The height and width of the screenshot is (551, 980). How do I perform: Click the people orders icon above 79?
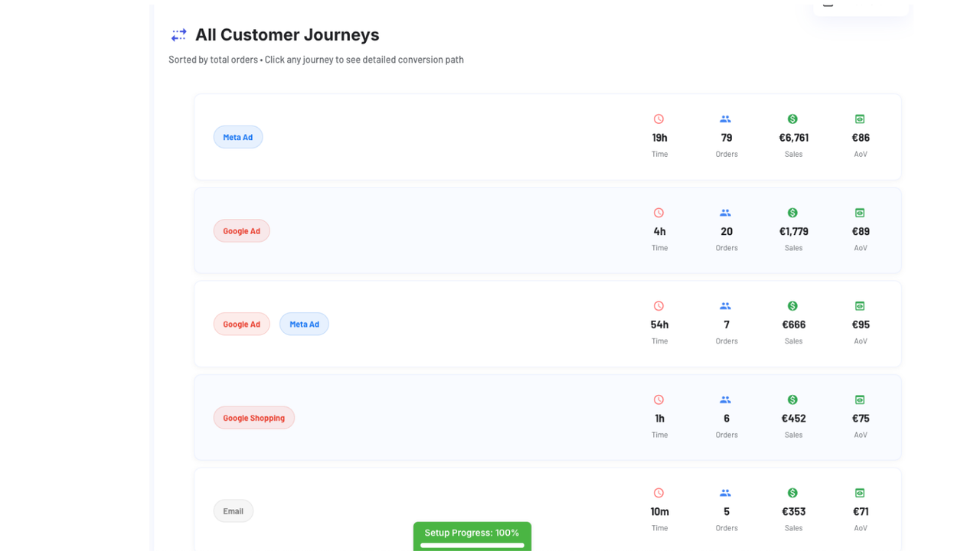point(725,119)
